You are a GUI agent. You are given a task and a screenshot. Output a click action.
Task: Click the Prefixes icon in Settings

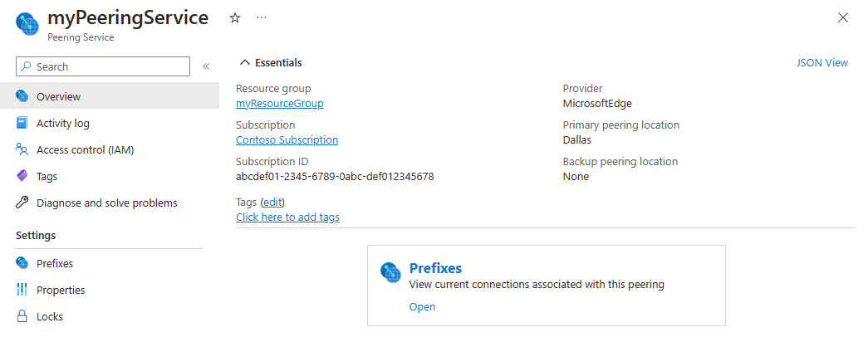click(22, 263)
